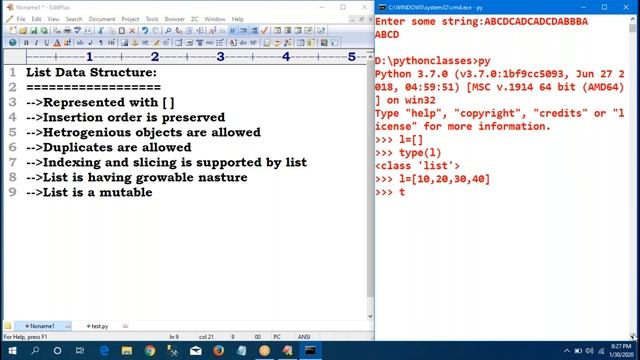
Task: Click the cmd window vertical scrollbar thumb
Action: pyautogui.click(x=633, y=28)
